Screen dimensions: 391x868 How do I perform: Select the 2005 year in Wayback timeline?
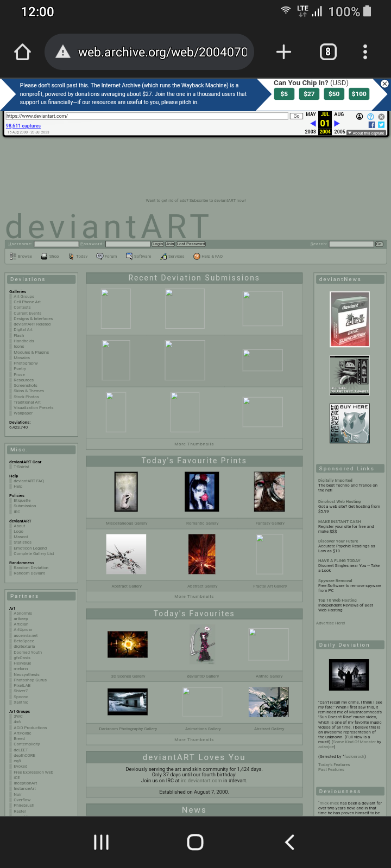tap(339, 132)
